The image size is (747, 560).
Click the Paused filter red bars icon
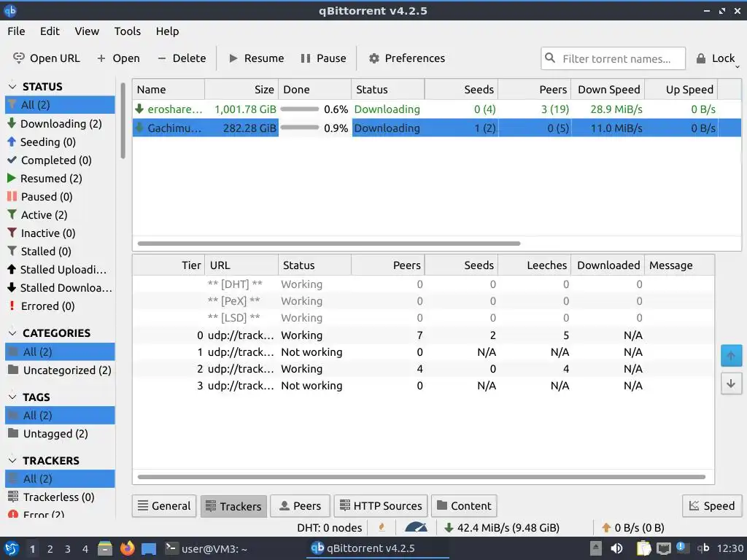click(x=12, y=196)
